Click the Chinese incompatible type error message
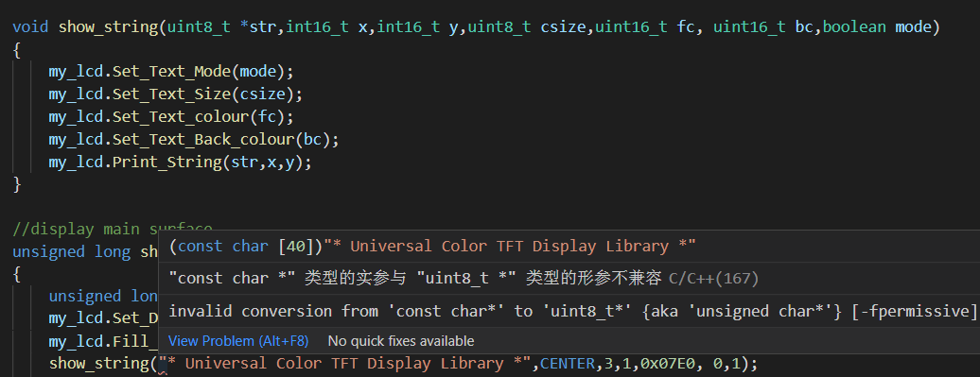 click(x=415, y=279)
